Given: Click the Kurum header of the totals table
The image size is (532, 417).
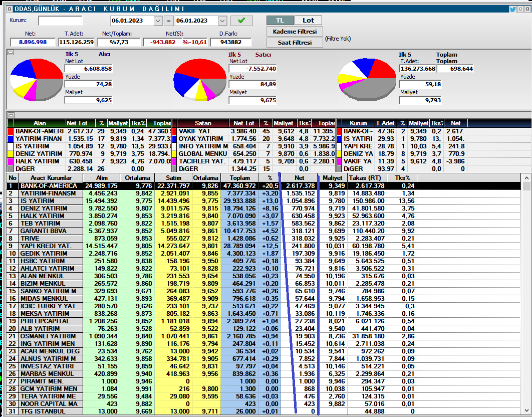Looking at the screenshot, I should [358, 123].
